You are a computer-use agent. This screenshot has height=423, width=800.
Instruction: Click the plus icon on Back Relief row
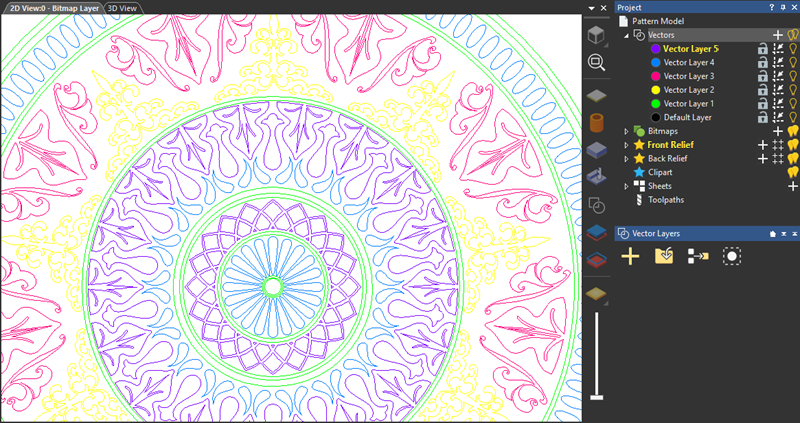coord(763,159)
